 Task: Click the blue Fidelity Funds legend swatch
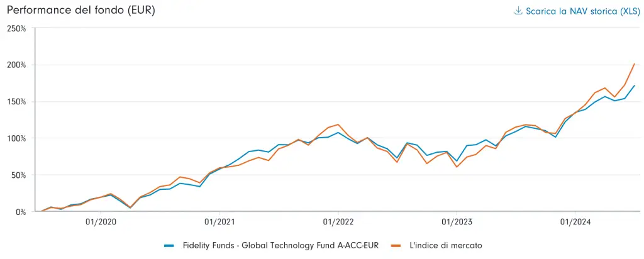[169, 245]
